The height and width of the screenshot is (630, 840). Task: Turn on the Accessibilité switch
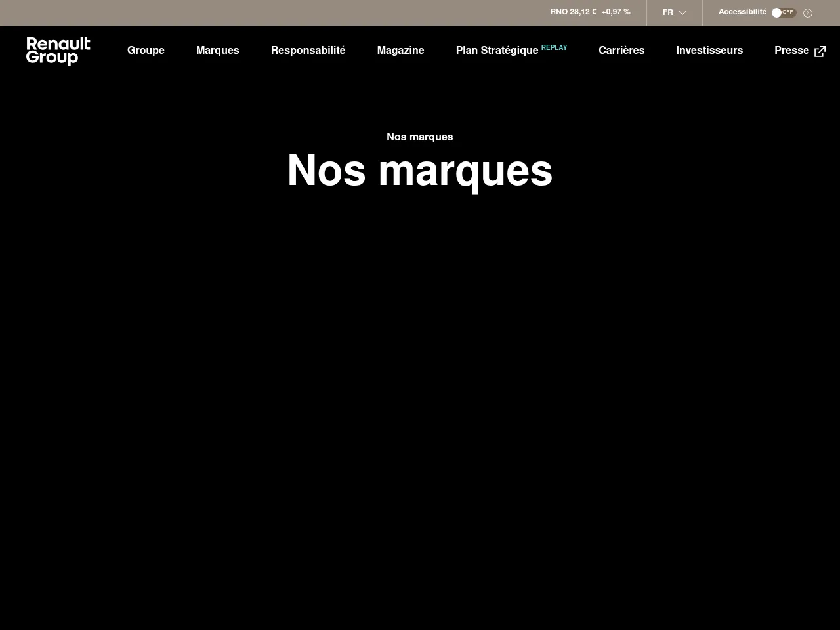click(x=783, y=12)
